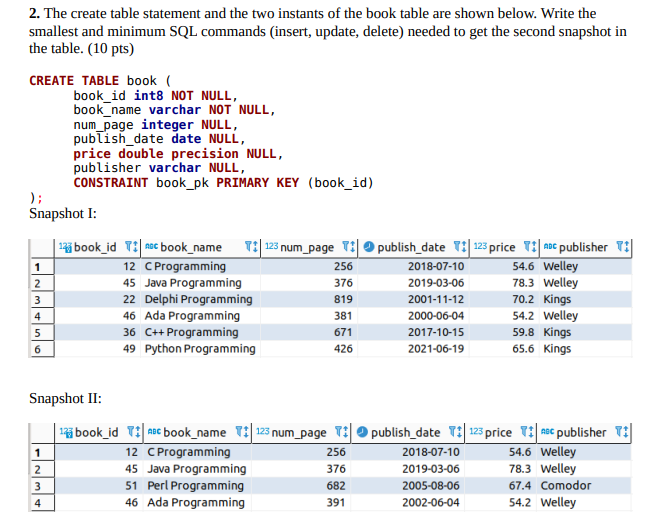
Task: Click the date cell '2017-10-15'
Action: point(414,332)
